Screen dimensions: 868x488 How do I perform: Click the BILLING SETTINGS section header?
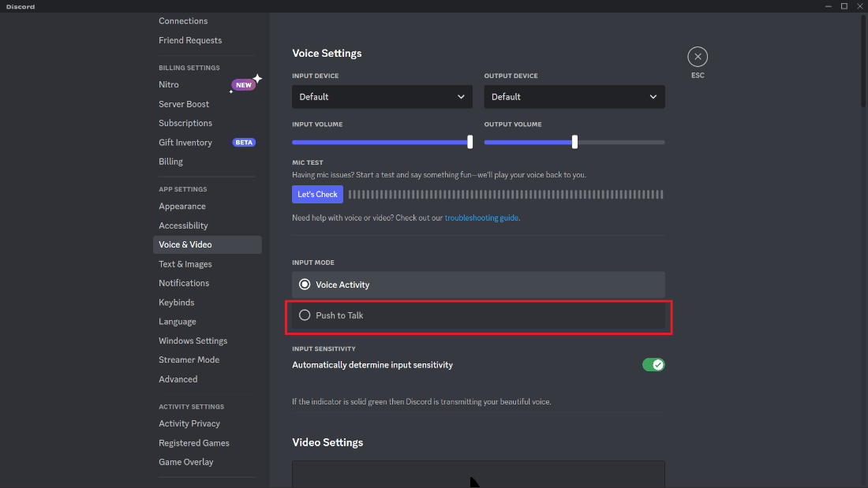point(189,68)
